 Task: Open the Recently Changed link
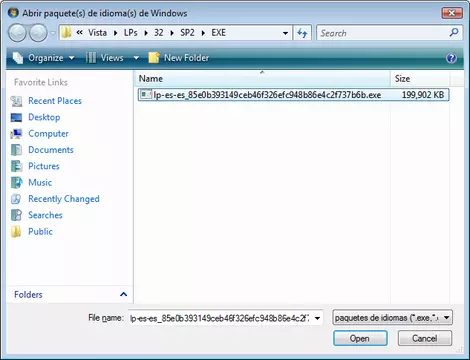64,199
